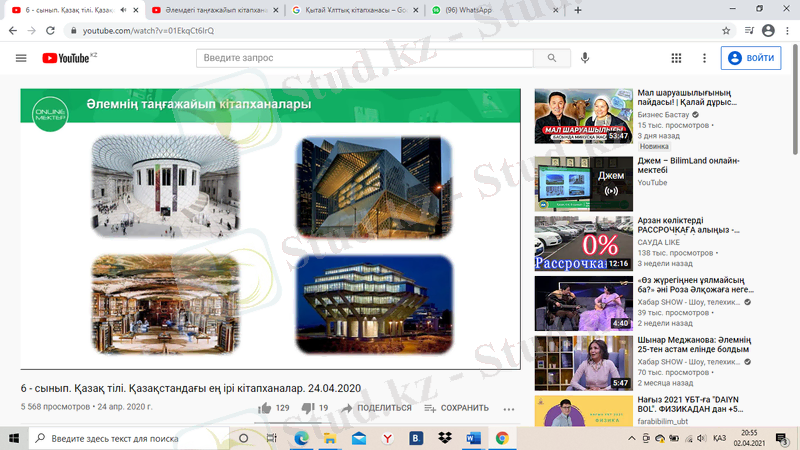Open the Chrome three-dot browser menu
This screenshot has width=800, height=450.
[787, 31]
